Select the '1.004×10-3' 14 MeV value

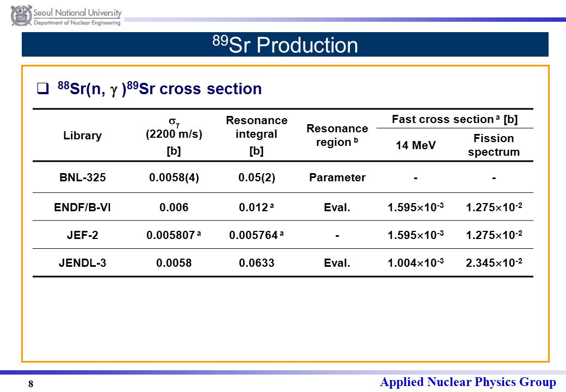[415, 262]
